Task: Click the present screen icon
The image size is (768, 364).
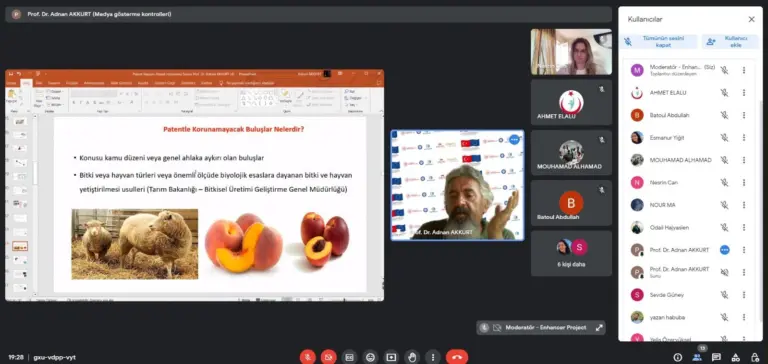Action: (x=391, y=357)
